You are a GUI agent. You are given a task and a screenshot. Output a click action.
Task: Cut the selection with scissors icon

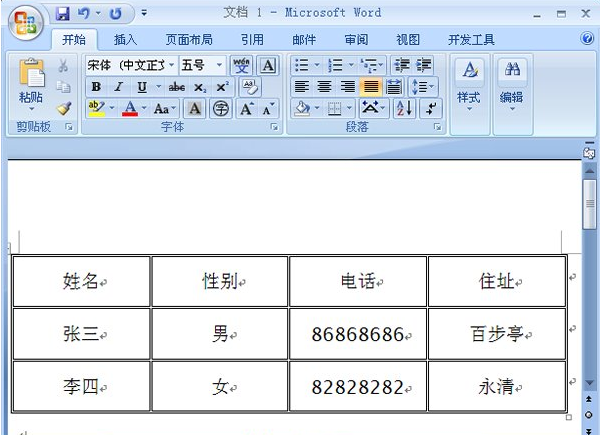(x=63, y=65)
